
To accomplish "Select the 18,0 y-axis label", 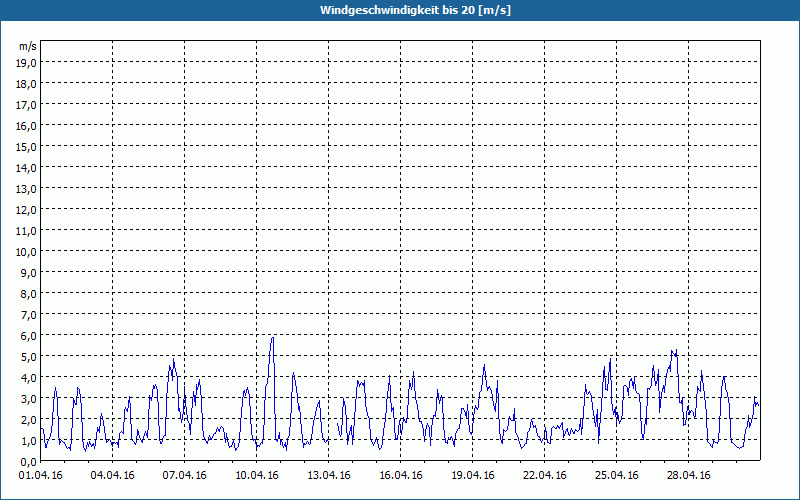I will pyautogui.click(x=28, y=83).
